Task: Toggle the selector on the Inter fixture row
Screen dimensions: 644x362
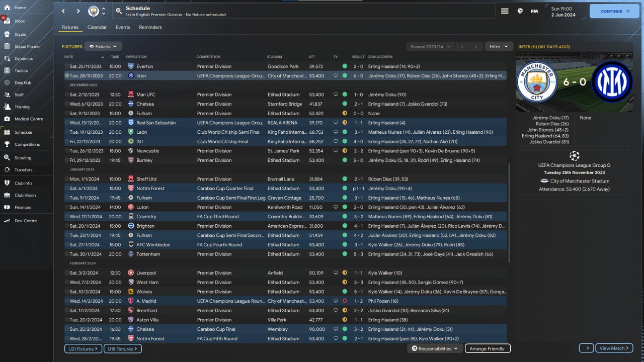Action: pos(67,75)
